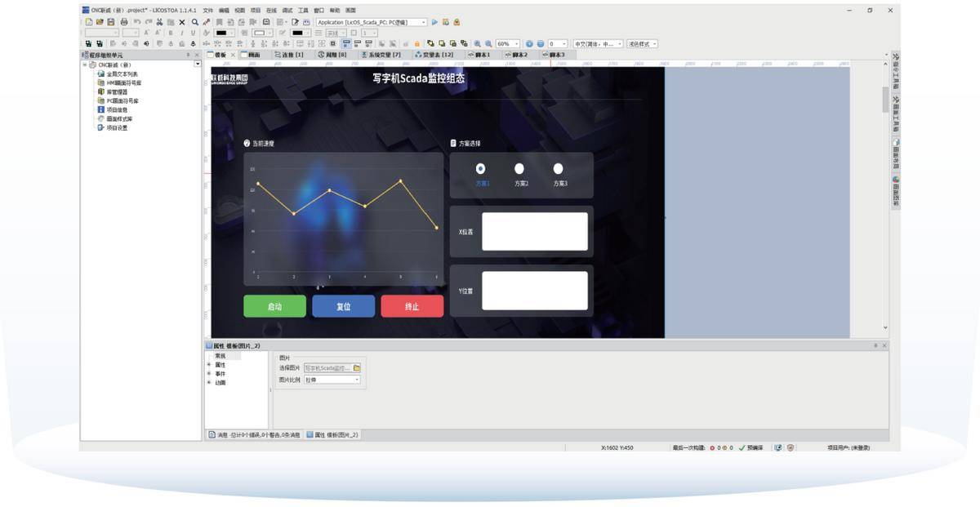Click the black fill color swatch
The image size is (980, 507).
point(220,33)
